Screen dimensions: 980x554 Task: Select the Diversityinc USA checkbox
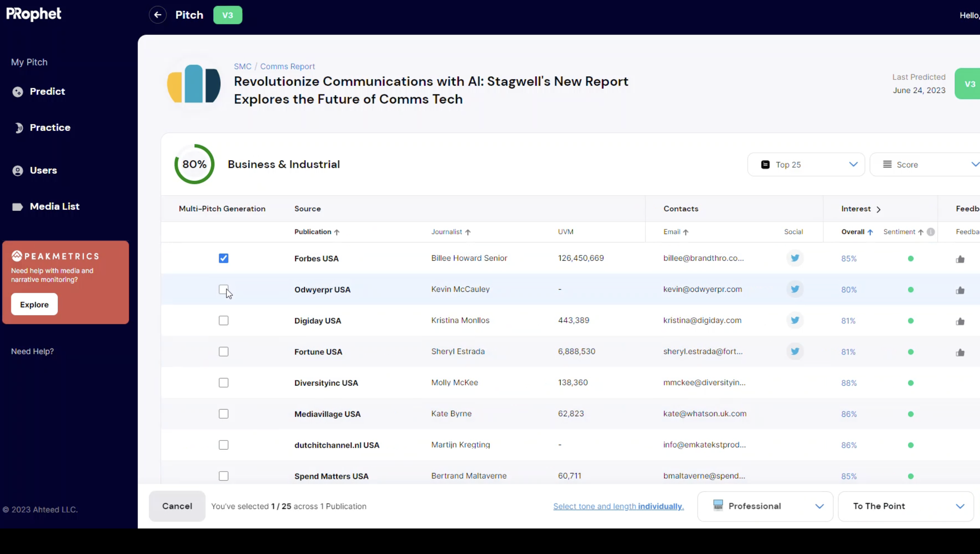tap(223, 383)
